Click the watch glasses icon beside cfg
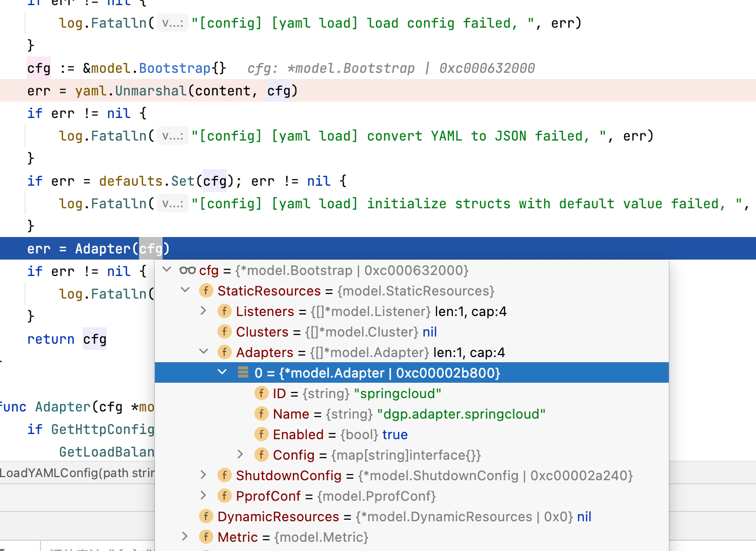 (x=188, y=270)
